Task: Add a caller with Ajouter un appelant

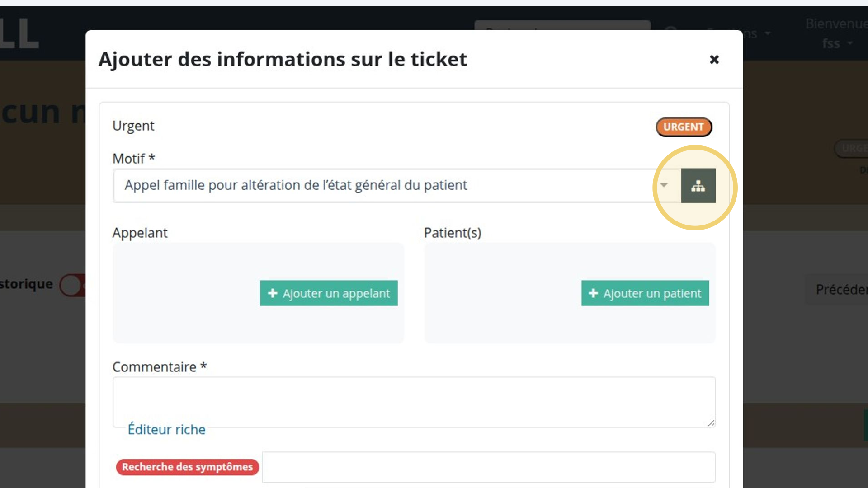Action: [x=329, y=293]
